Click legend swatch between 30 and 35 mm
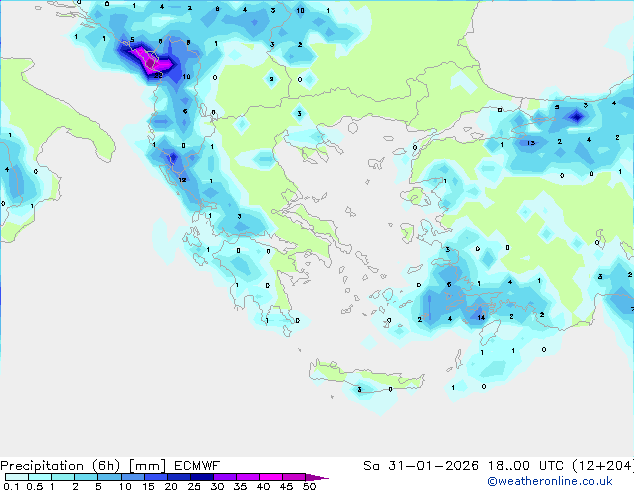Viewport: 634px width, 490px height. [224, 477]
